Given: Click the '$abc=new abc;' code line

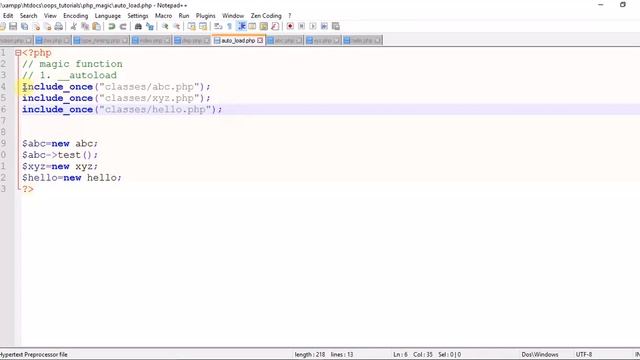Looking at the screenshot, I should [x=60, y=144].
